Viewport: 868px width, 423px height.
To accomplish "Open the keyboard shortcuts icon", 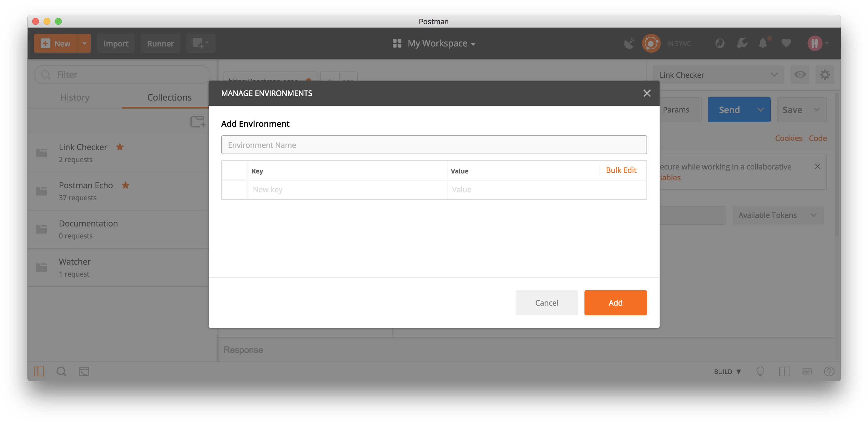I will point(806,371).
